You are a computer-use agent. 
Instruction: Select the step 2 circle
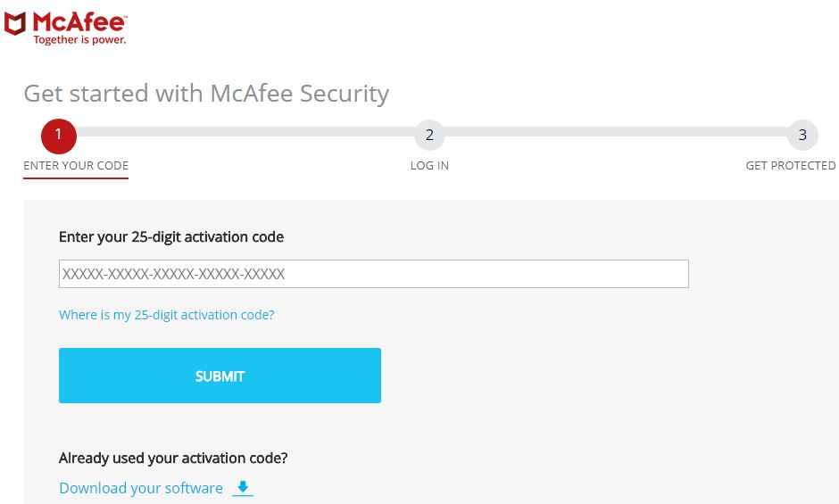(x=429, y=135)
